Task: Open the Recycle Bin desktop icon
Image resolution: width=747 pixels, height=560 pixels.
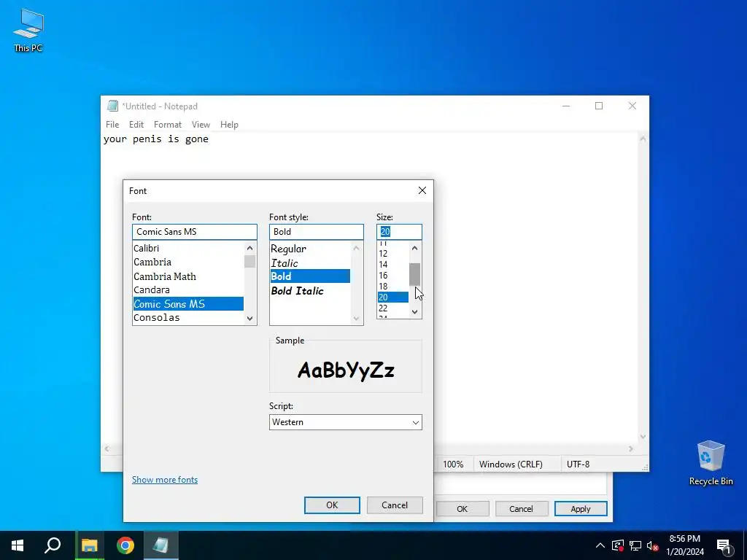Action: 711,463
